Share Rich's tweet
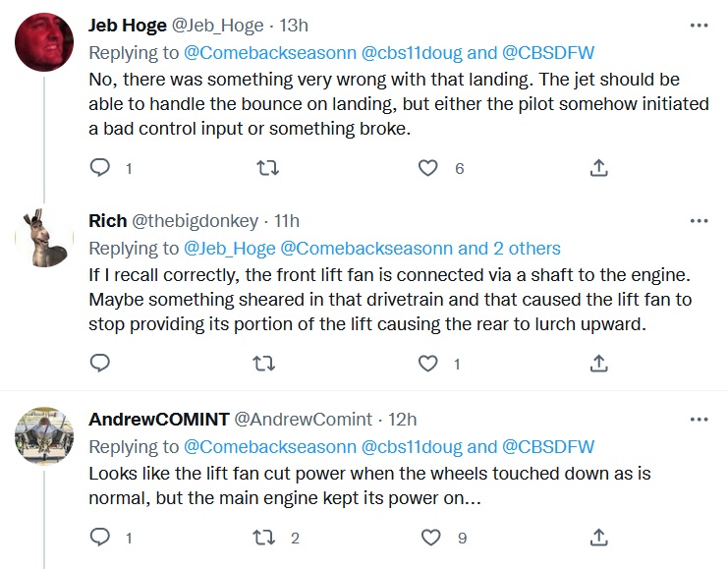The width and height of the screenshot is (728, 569). coord(597,365)
